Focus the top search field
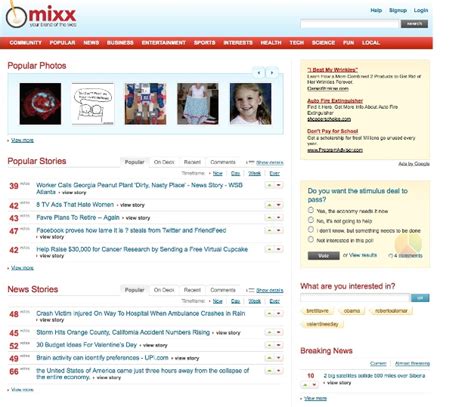The height and width of the screenshot is (407, 474). pos(349,24)
